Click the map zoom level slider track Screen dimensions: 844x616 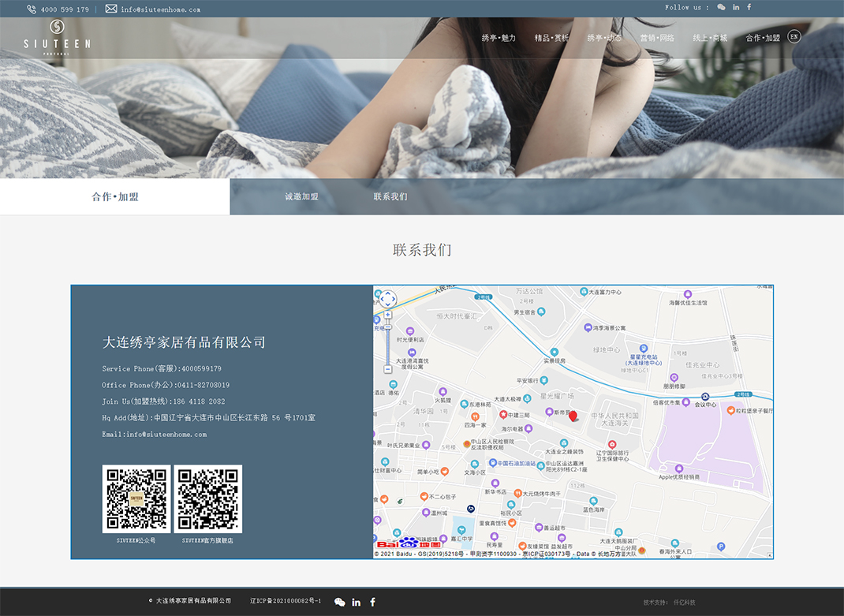click(x=387, y=342)
